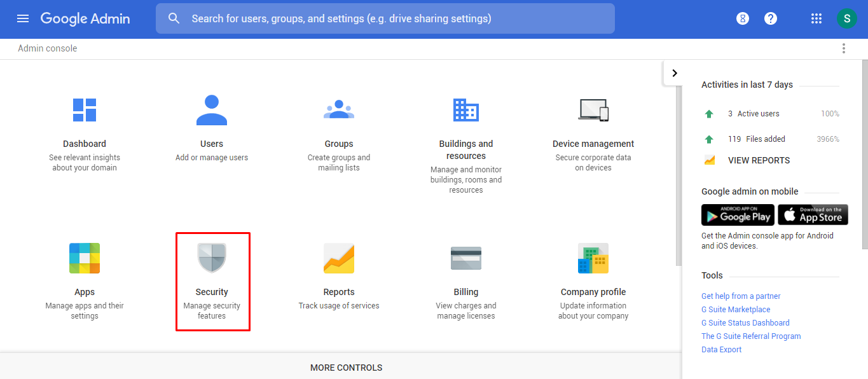Image resolution: width=868 pixels, height=379 pixels.
Task: Click 'Track usage of services' description
Action: pos(339,306)
